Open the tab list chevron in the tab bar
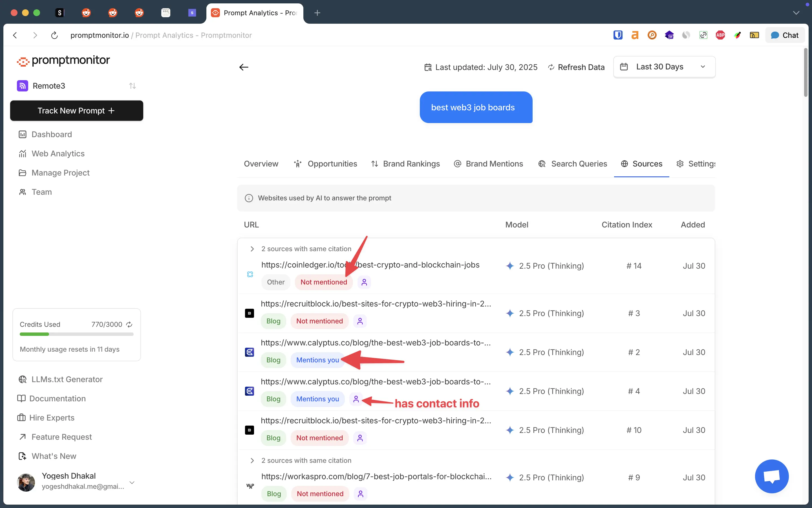Viewport: 812px width, 508px height. pos(796,13)
